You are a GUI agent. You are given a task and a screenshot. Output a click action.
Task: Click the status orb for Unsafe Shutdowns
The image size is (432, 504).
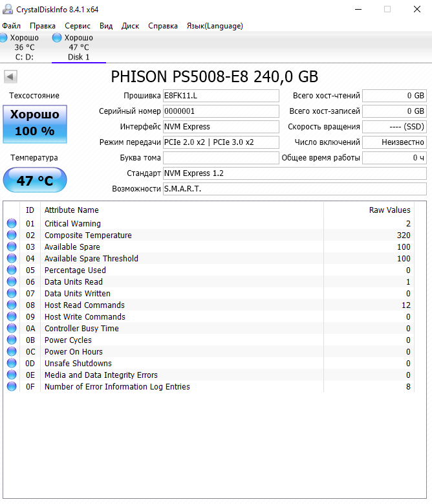coord(12,363)
